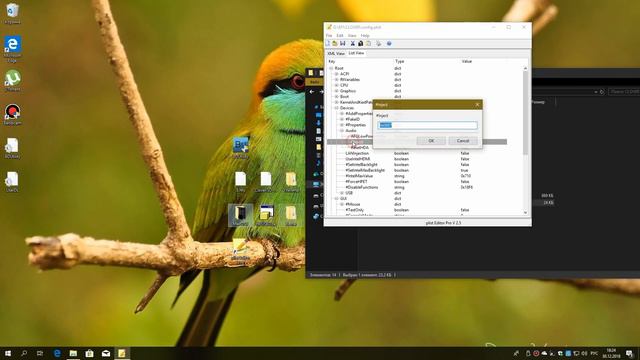Expand the CPU tree node
Screen dimensions: 640x360
pyautogui.click(x=337, y=85)
